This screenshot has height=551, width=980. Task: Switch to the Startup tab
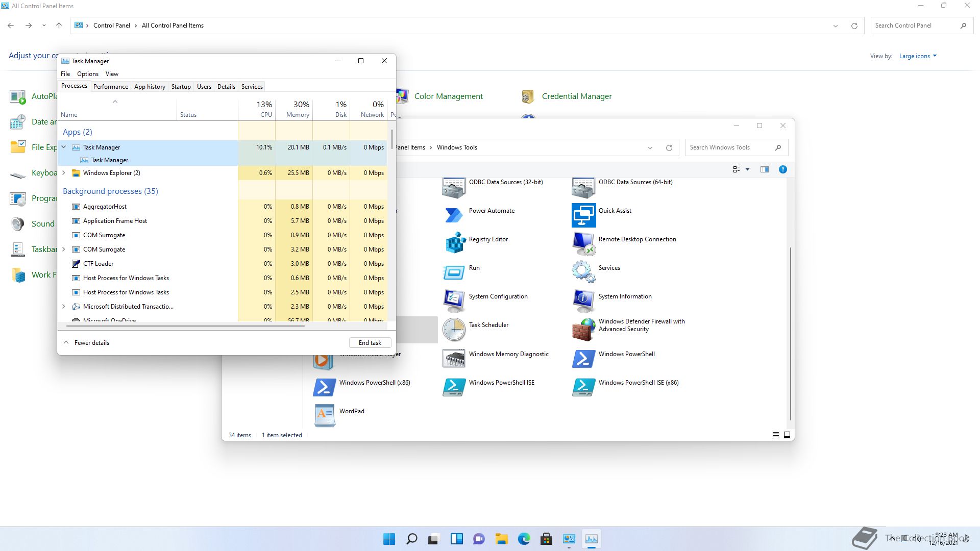coord(181,87)
